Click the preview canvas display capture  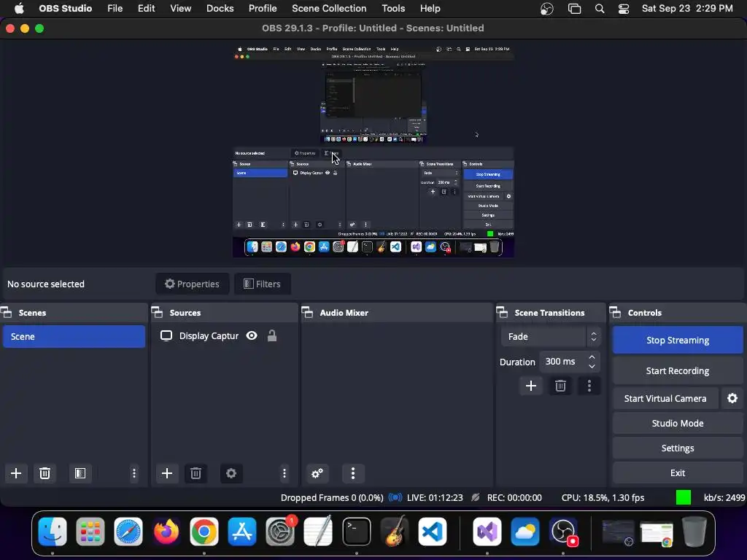(x=373, y=150)
